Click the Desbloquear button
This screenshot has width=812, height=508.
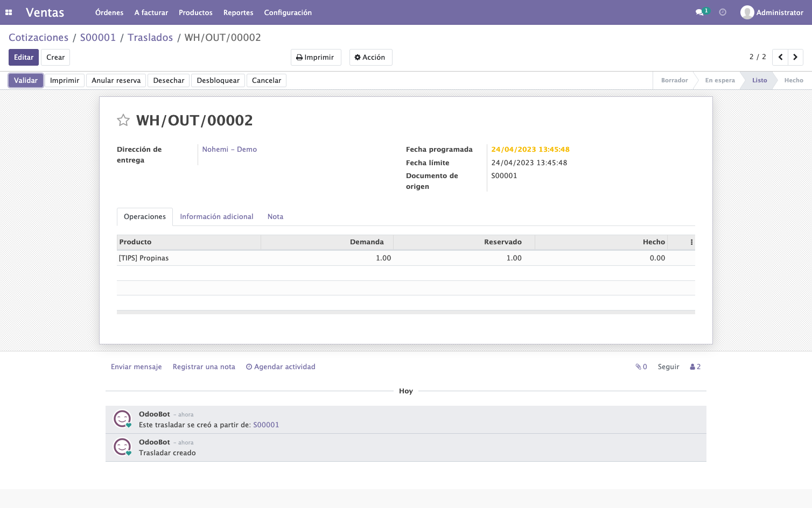(218, 80)
